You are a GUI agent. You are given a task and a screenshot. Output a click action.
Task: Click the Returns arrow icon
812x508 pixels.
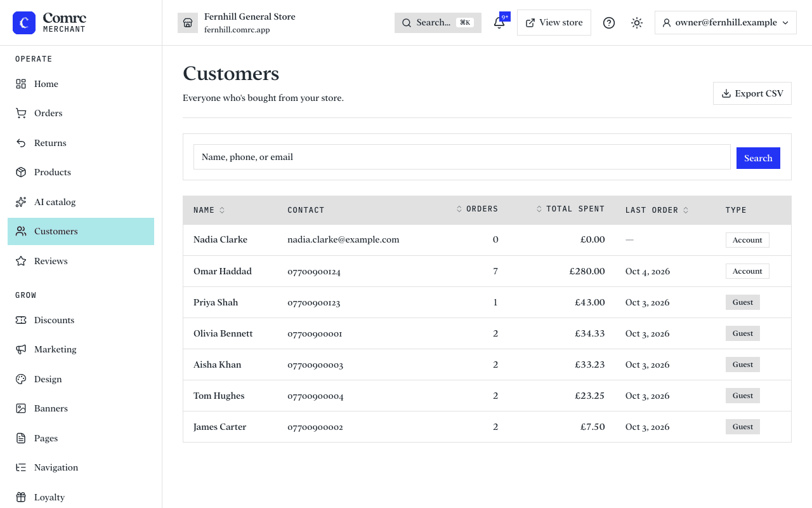click(21, 143)
